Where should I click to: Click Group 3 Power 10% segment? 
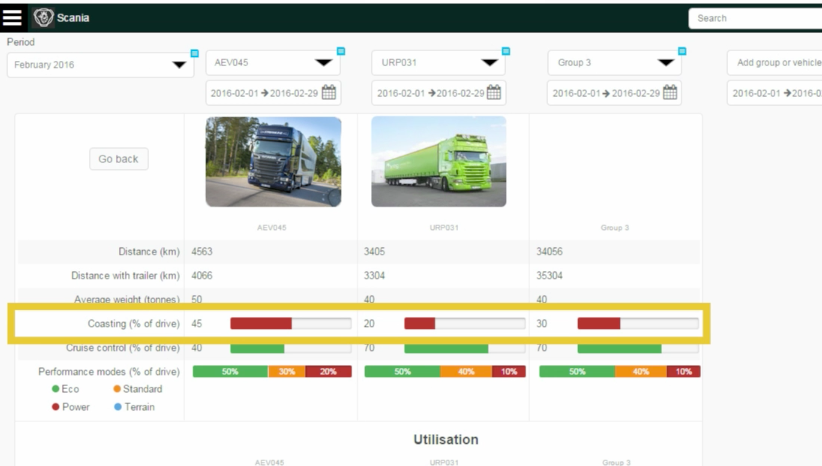684,372
